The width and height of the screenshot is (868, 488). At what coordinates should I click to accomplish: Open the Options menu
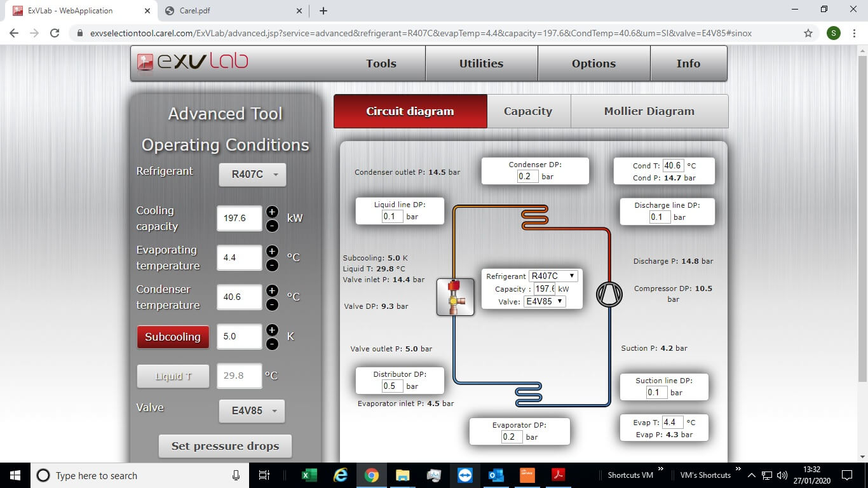coord(593,64)
